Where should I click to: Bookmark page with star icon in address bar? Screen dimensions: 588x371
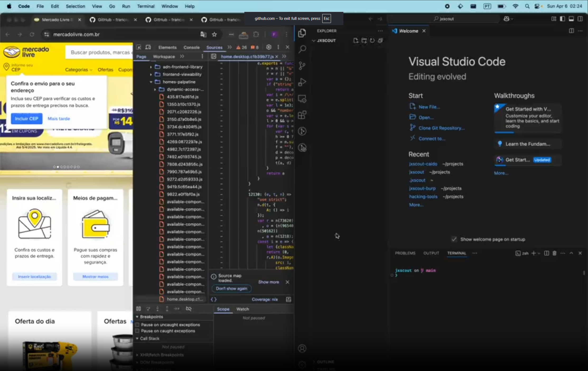point(214,34)
